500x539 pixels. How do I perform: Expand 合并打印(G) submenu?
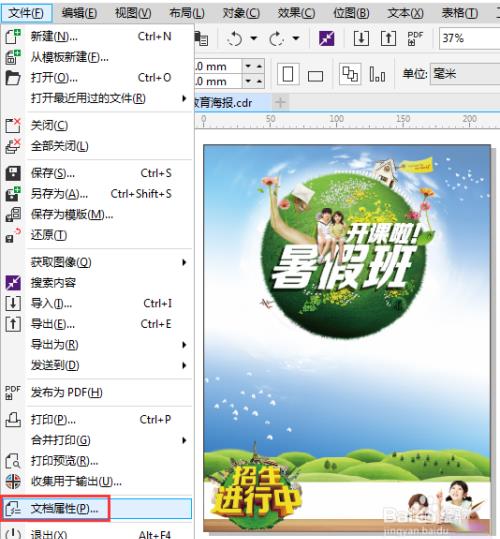point(184,440)
